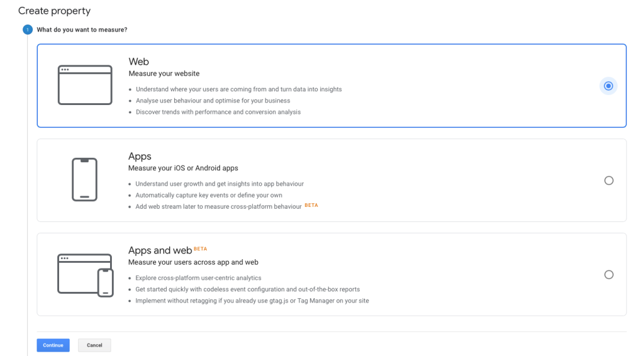644x356 pixels.
Task: Click 'What do you want to measure?' step label
Action: 82,30
